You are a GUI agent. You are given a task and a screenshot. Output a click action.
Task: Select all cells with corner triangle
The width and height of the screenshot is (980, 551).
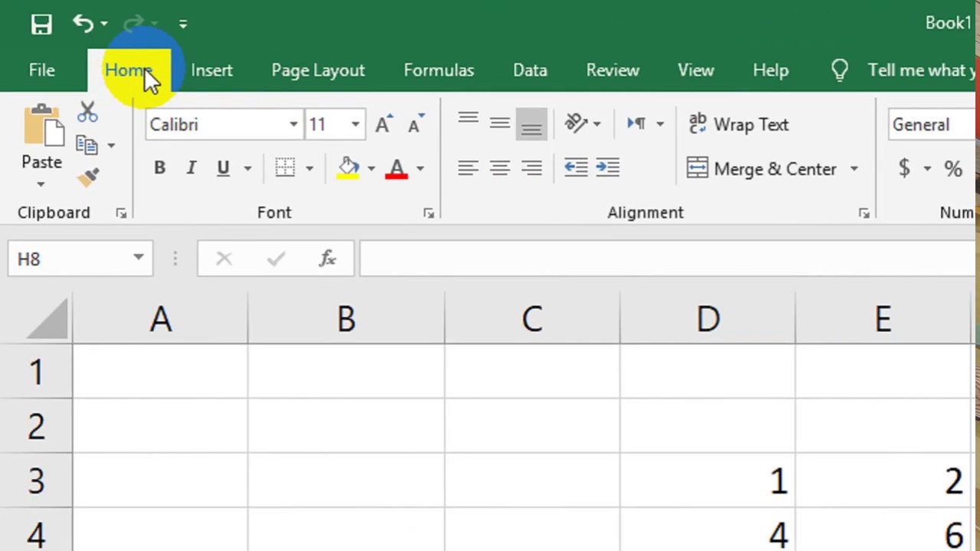click(46, 318)
